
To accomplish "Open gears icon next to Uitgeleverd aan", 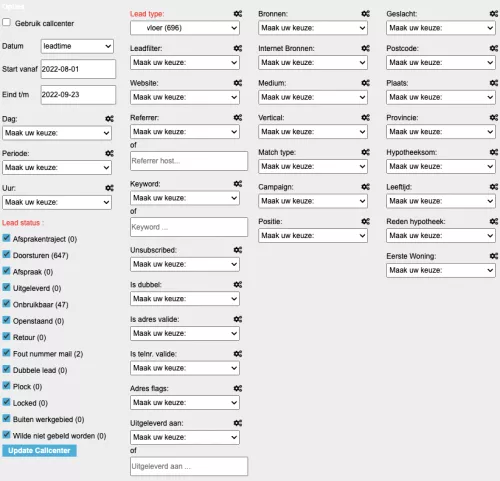I will (x=238, y=423).
